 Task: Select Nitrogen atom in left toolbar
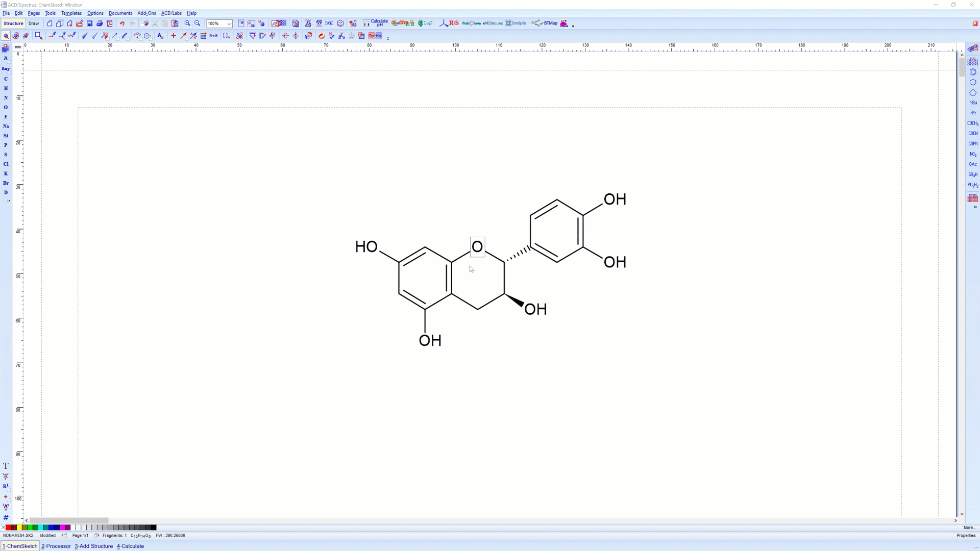click(x=6, y=98)
